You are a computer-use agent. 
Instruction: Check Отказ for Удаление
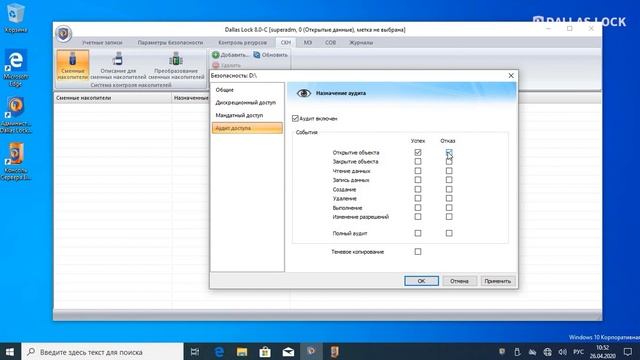click(449, 198)
